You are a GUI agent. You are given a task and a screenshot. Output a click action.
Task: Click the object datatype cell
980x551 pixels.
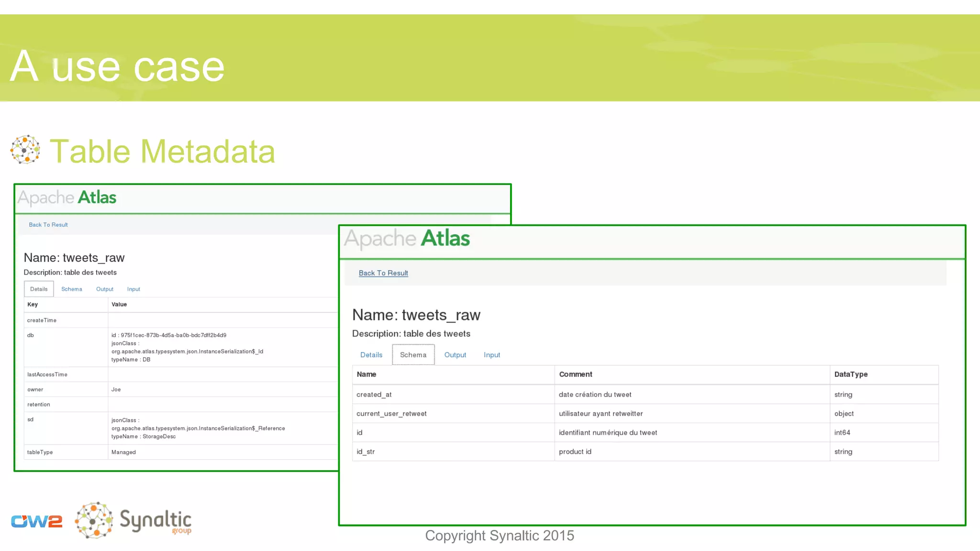(x=884, y=414)
